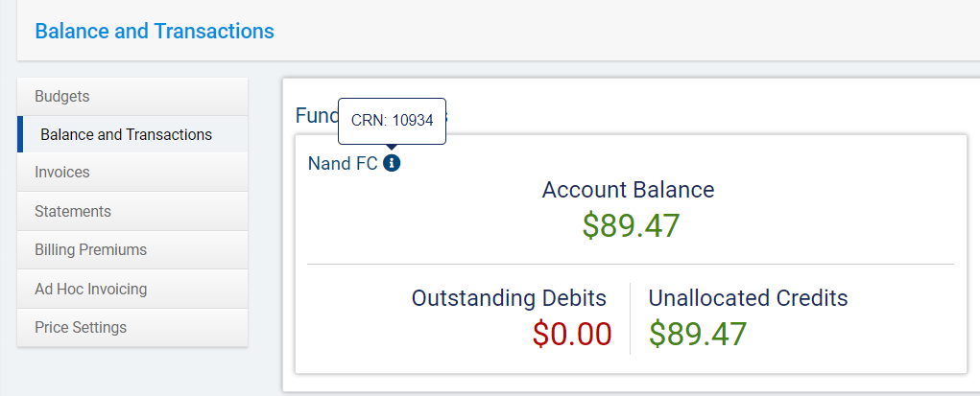This screenshot has width=980, height=396.
Task: Click the Unallocated Credits label
Action: [748, 298]
